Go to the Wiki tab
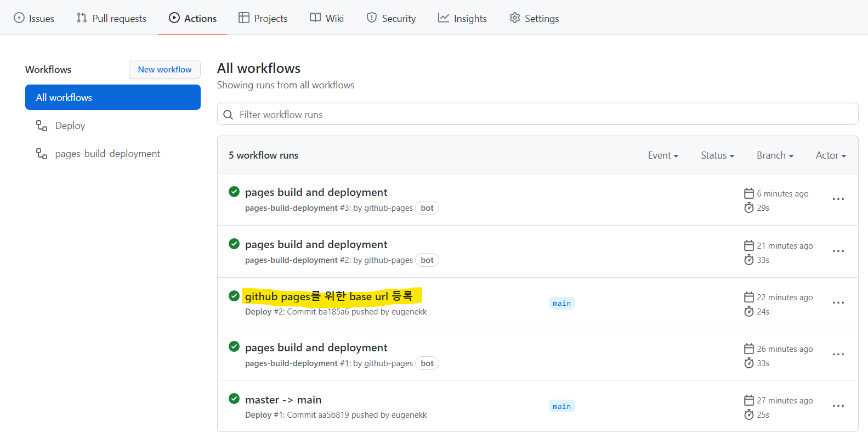 tap(327, 18)
